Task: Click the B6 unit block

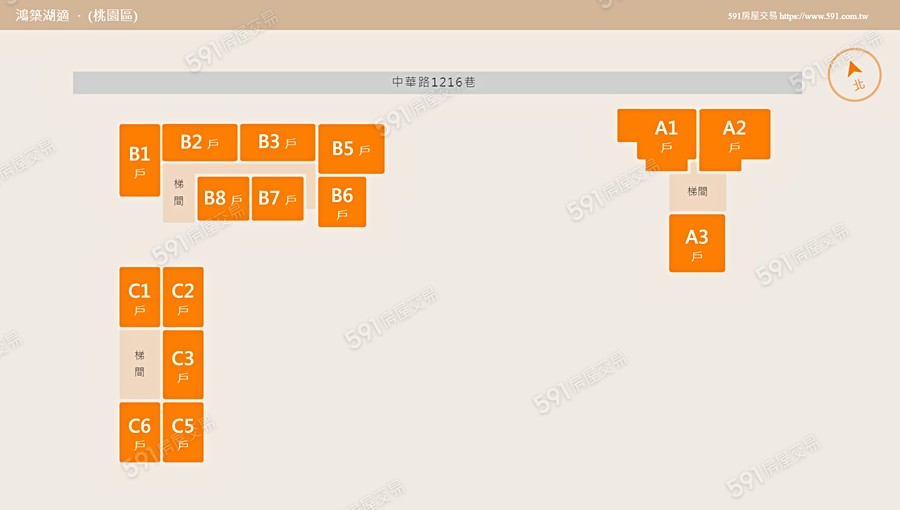Action: pyautogui.click(x=342, y=201)
